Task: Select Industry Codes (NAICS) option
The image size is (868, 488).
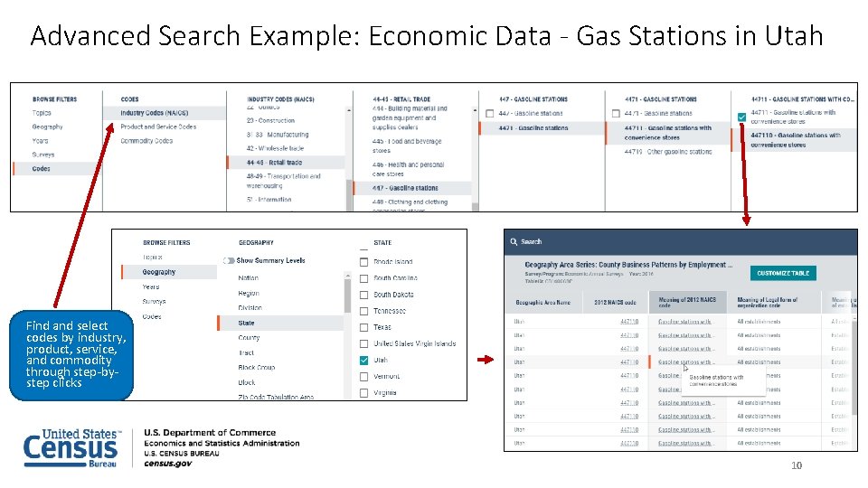Action: pyautogui.click(x=155, y=113)
